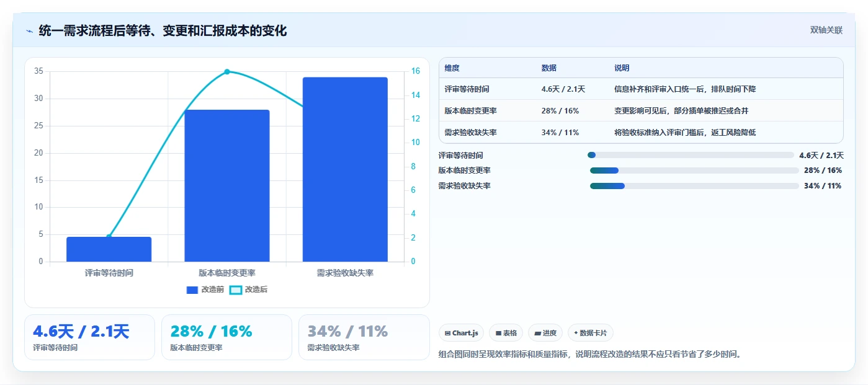This screenshot has height=385, width=868.
Task: Open the 34% / 11% data card
Action: 364,337
